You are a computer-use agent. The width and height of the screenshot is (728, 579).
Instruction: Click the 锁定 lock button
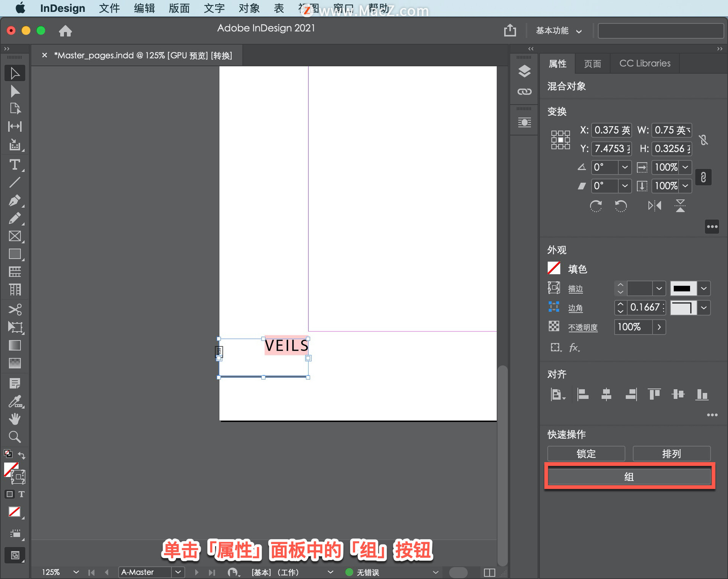click(x=586, y=454)
